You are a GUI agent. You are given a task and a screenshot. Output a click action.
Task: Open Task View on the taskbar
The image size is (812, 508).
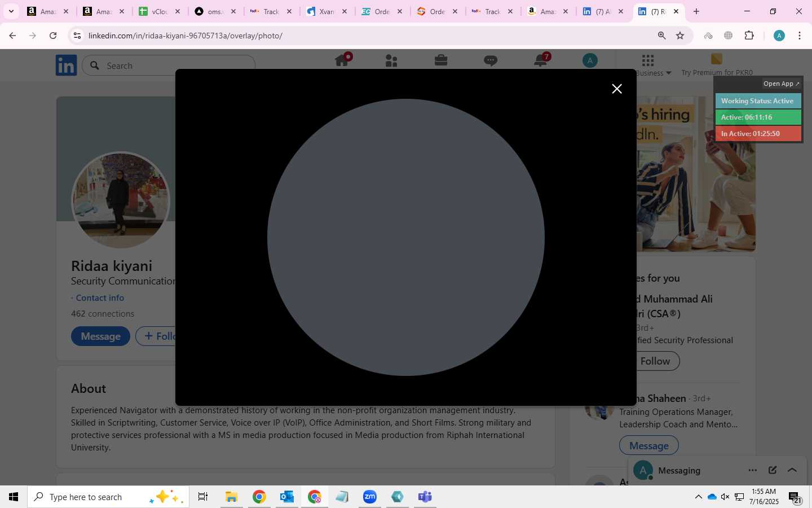[203, 497]
